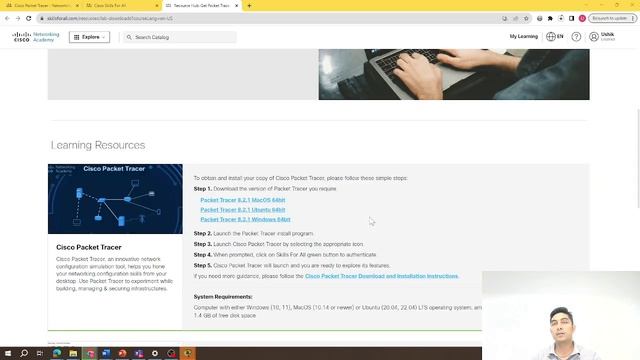Toggle the browser side panel icon
The height and width of the screenshot is (360, 640).
coord(571,18)
